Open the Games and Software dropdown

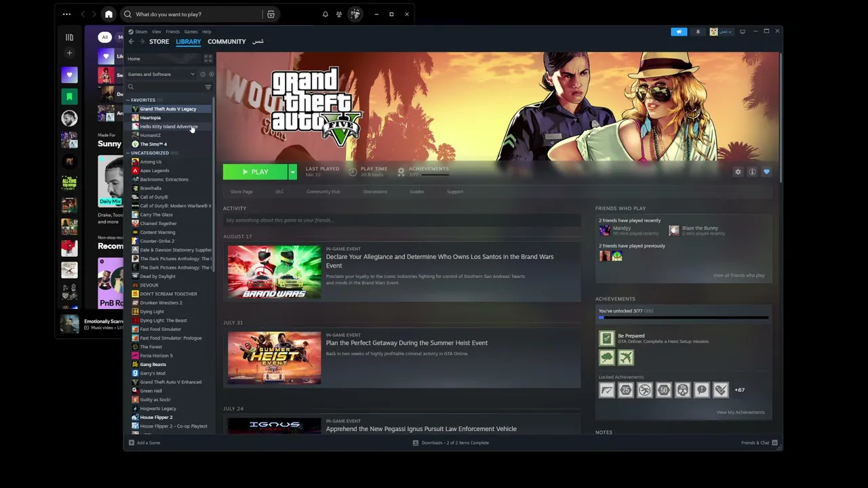161,75
